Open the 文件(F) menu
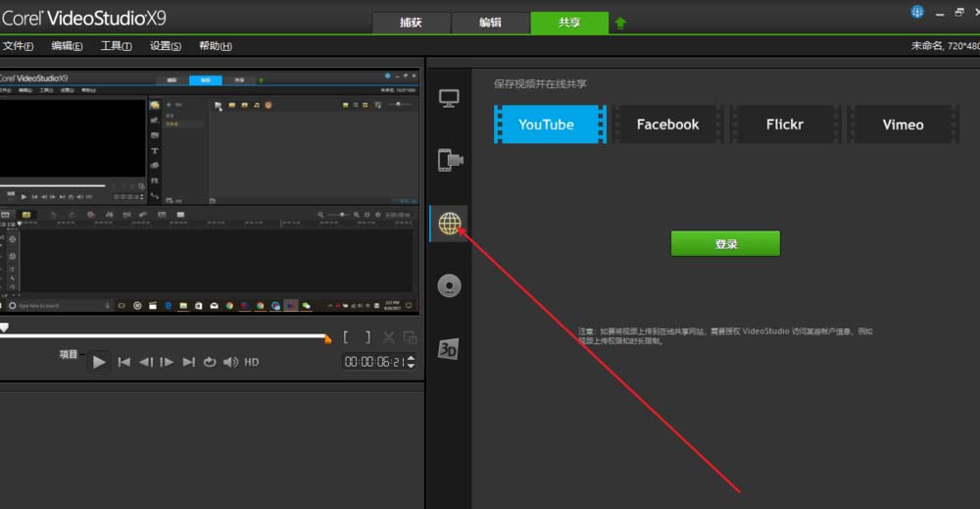 click(18, 46)
